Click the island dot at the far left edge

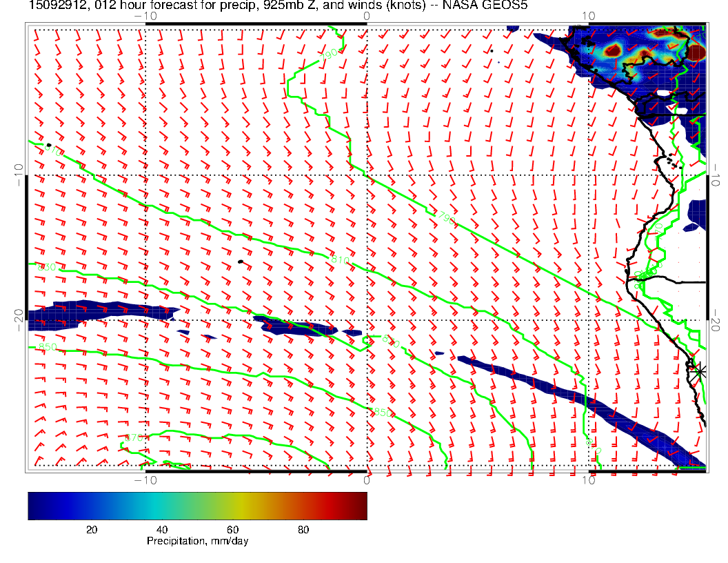tap(48, 145)
